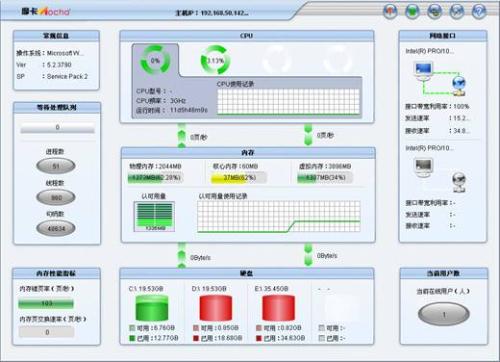Click the blue computer icon under first Intel adapter
500x362 pixels.
423,71
